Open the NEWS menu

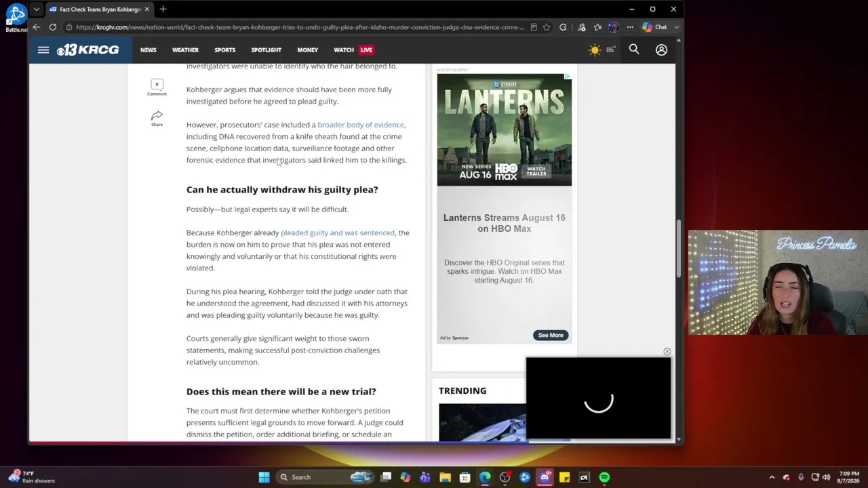(x=148, y=49)
